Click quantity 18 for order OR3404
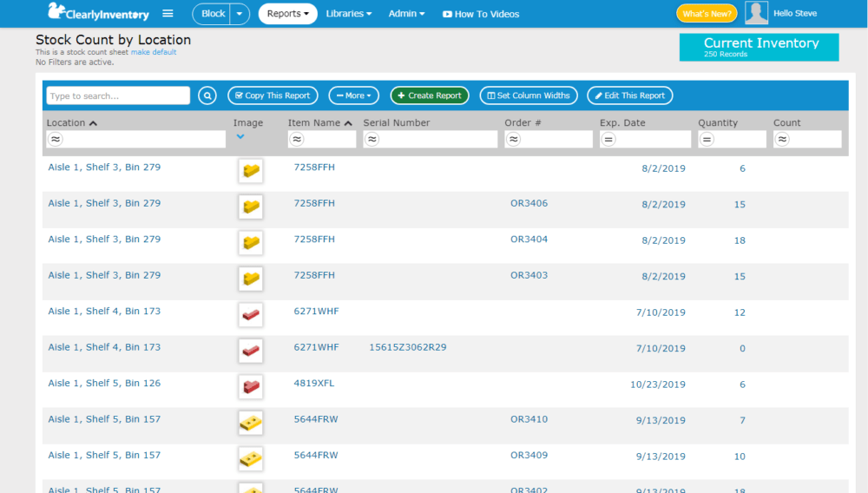The image size is (868, 493). 740,240
